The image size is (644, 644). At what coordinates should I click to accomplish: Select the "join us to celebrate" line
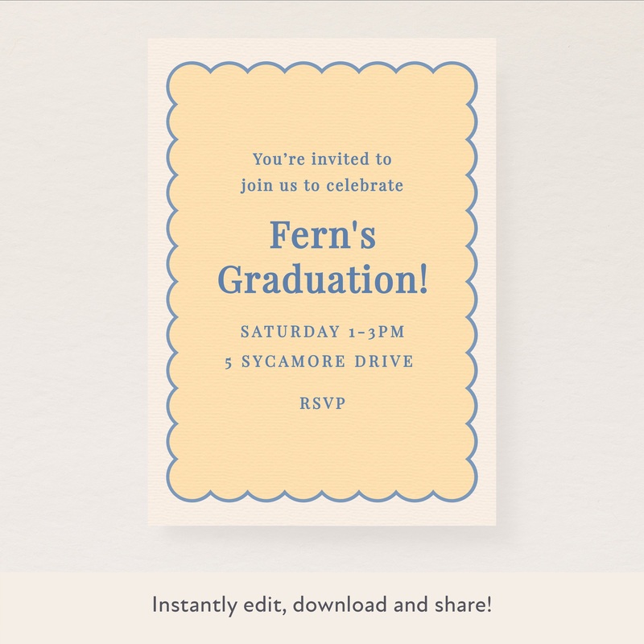[x=322, y=186]
